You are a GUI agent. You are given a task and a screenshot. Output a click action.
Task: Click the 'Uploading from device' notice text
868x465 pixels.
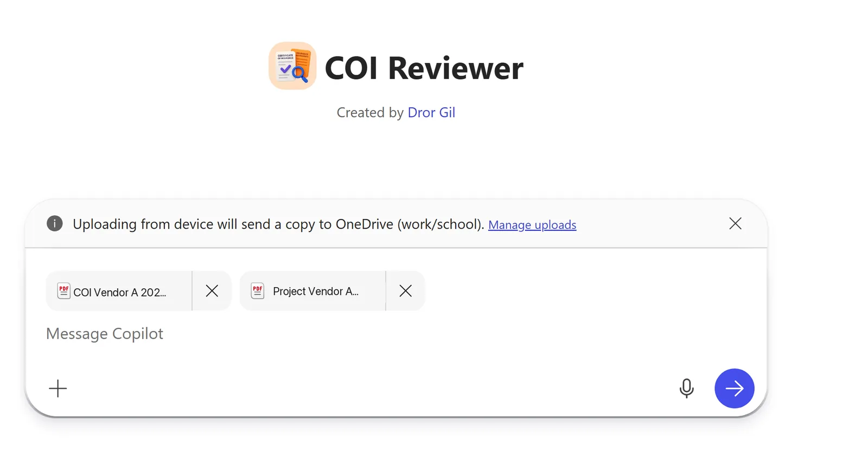pyautogui.click(x=278, y=224)
